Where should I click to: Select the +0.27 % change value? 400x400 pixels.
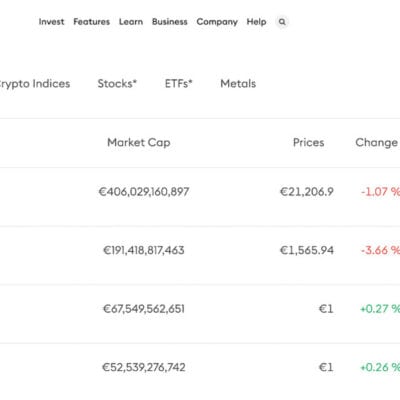(x=380, y=309)
